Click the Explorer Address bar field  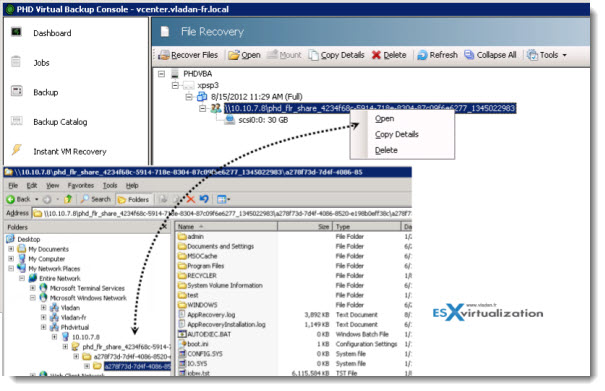tap(222, 213)
